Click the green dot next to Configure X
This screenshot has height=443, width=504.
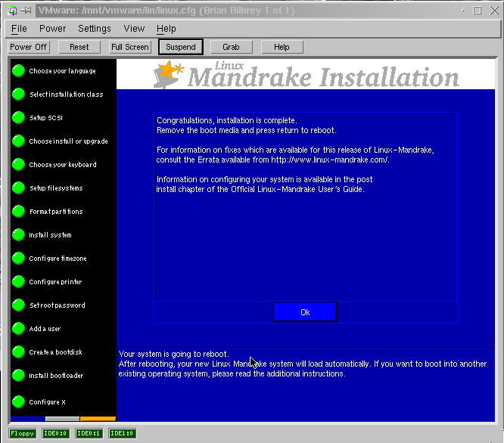click(x=18, y=401)
